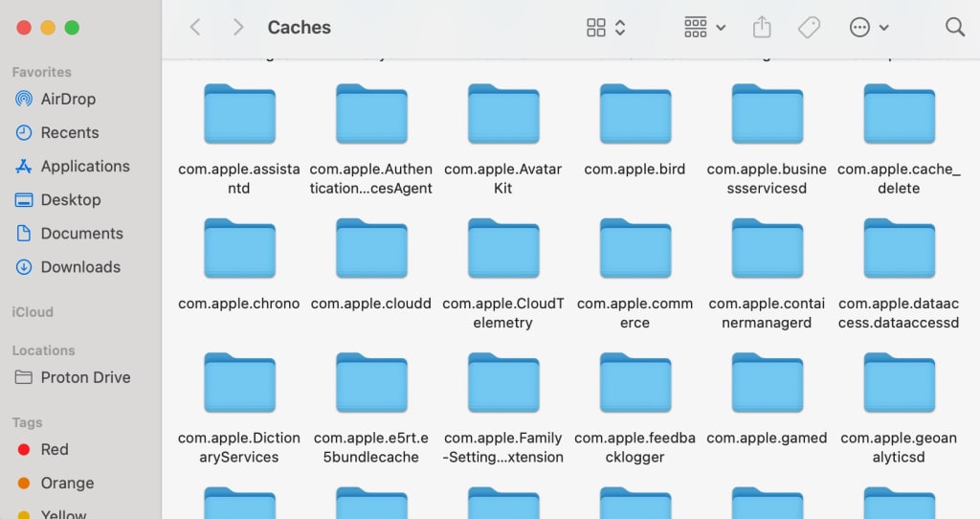Click the Share toolbar icon
Viewport: 980px width, 519px height.
[x=762, y=27]
